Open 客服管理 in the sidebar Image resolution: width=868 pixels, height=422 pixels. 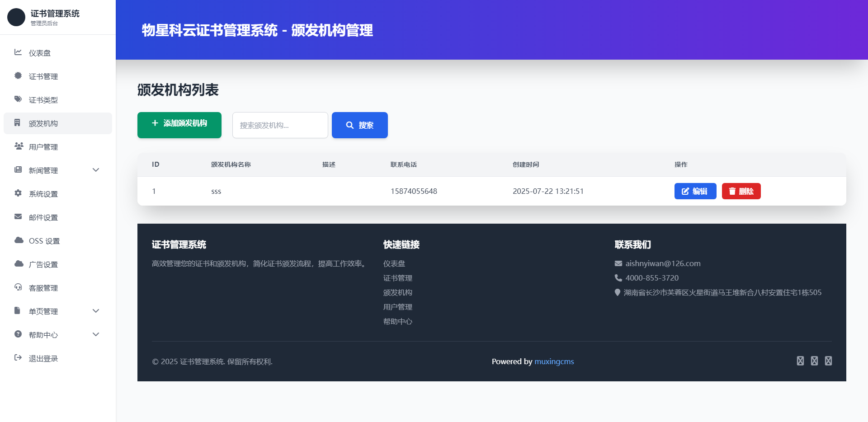pyautogui.click(x=58, y=288)
